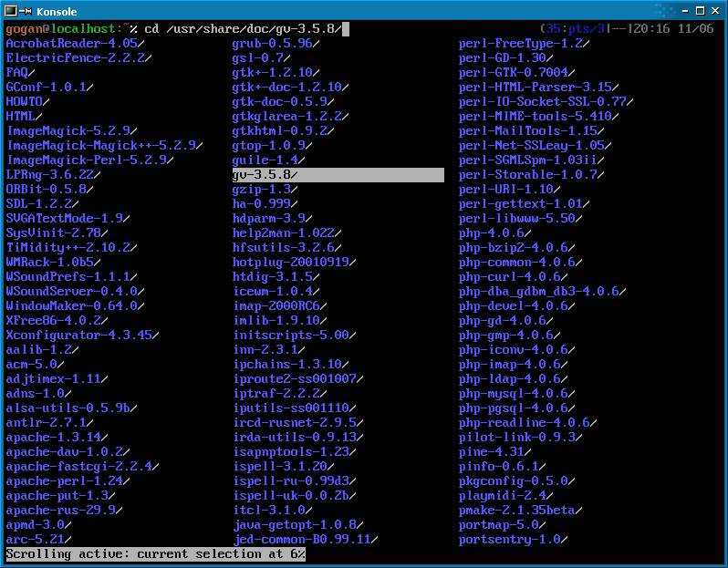Viewport: 728px width, 568px height.
Task: Click the jed-common-B0.99.11/ entry
Action: tap(305, 540)
